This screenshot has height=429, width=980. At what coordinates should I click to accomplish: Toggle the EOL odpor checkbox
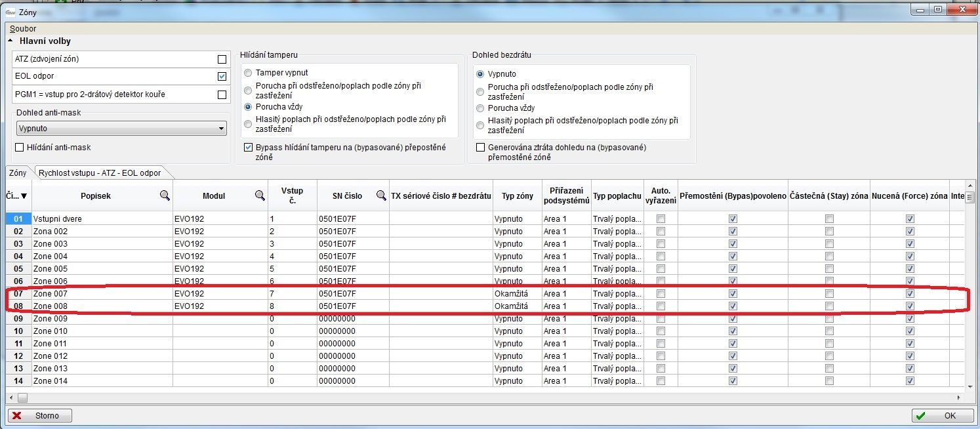click(x=222, y=76)
